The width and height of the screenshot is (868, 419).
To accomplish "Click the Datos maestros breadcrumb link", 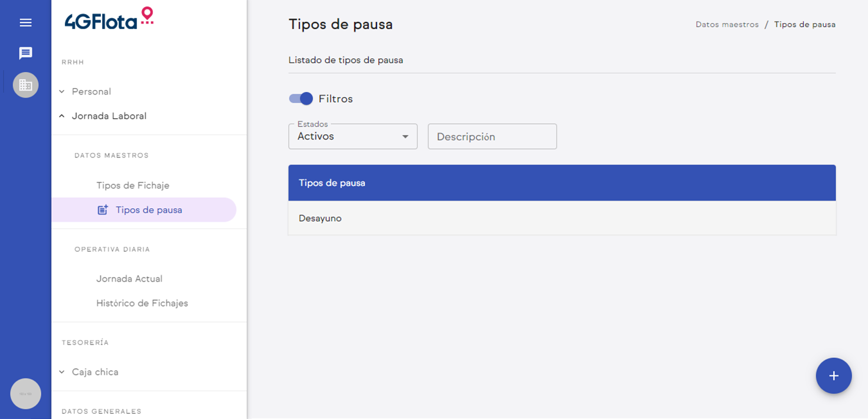I will pyautogui.click(x=727, y=25).
